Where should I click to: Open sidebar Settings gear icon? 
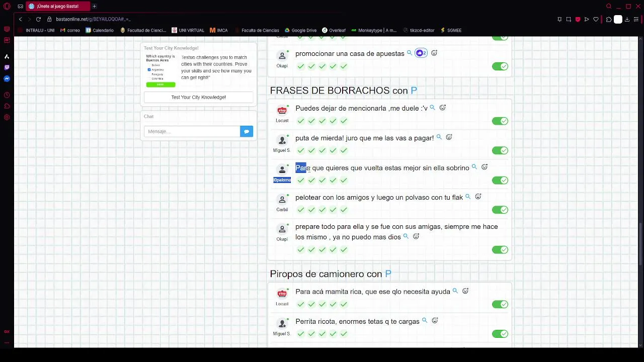[7, 117]
